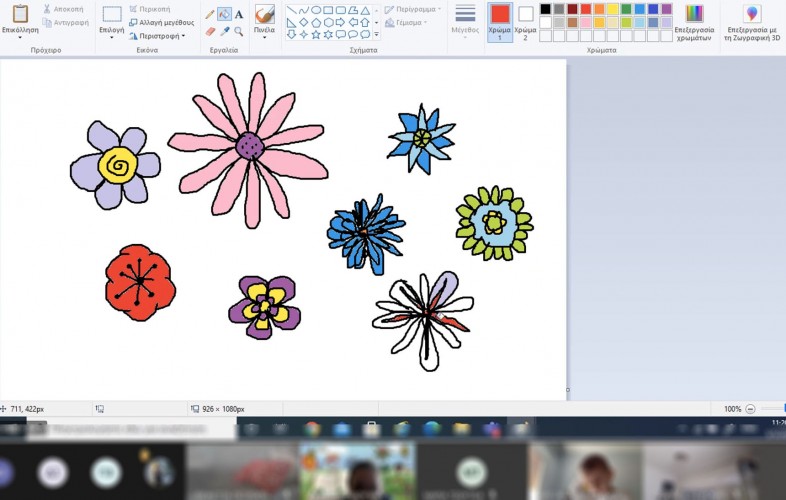Click the Brushes (Πινέλα) icon
This screenshot has height=500, width=786.
tap(264, 14)
